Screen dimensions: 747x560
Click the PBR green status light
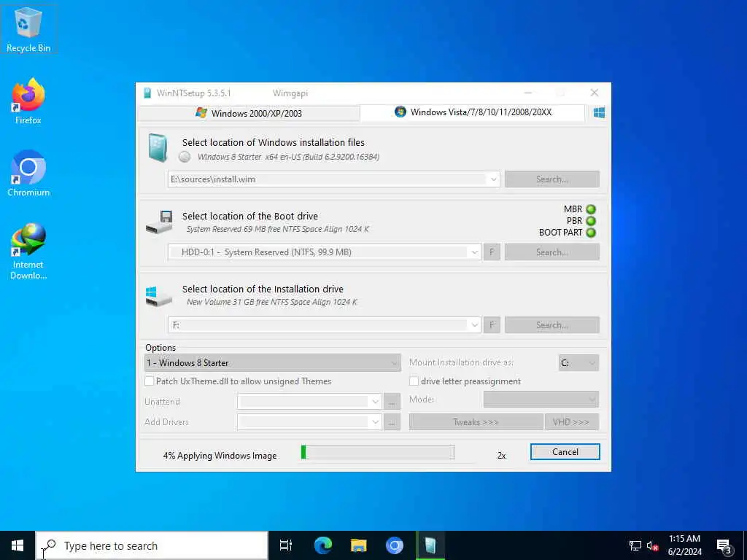pyautogui.click(x=591, y=221)
